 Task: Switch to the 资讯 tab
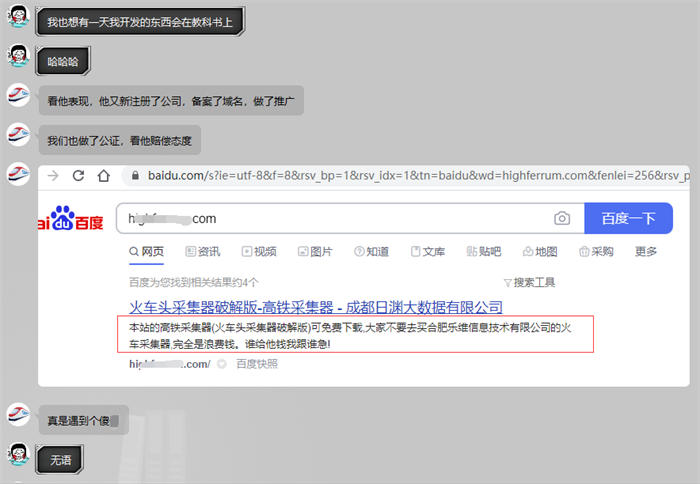(203, 252)
